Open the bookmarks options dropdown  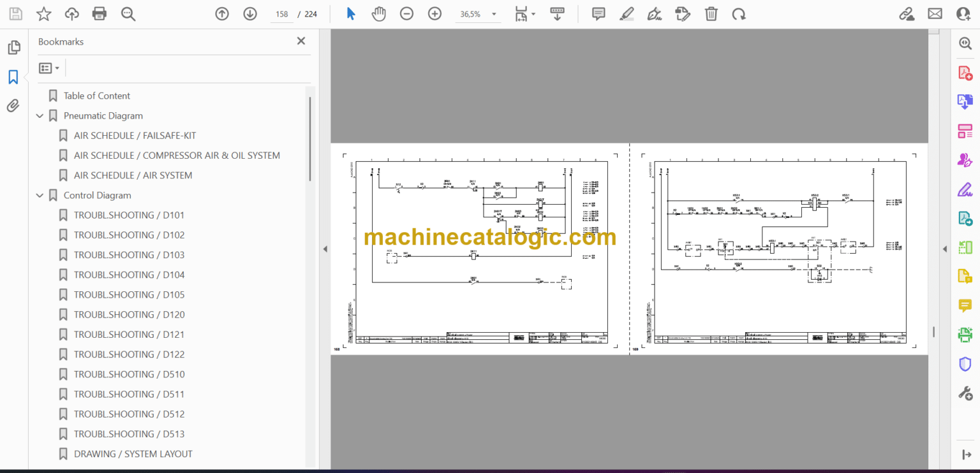tap(48, 67)
